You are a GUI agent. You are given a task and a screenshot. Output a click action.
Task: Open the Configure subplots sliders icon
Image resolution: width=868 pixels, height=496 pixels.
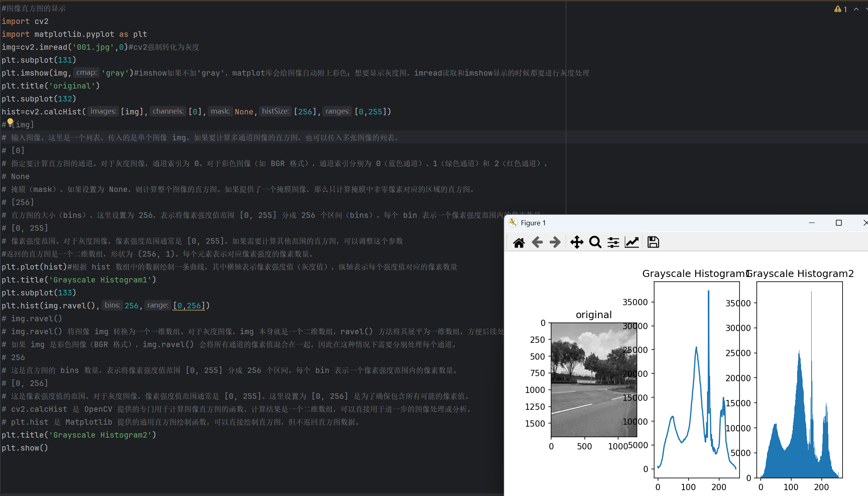(x=613, y=243)
